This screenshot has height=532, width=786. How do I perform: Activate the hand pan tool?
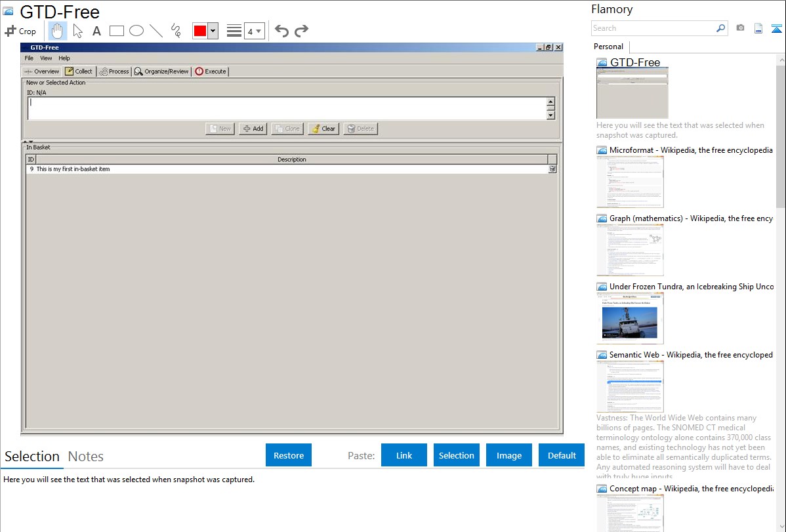coord(57,31)
